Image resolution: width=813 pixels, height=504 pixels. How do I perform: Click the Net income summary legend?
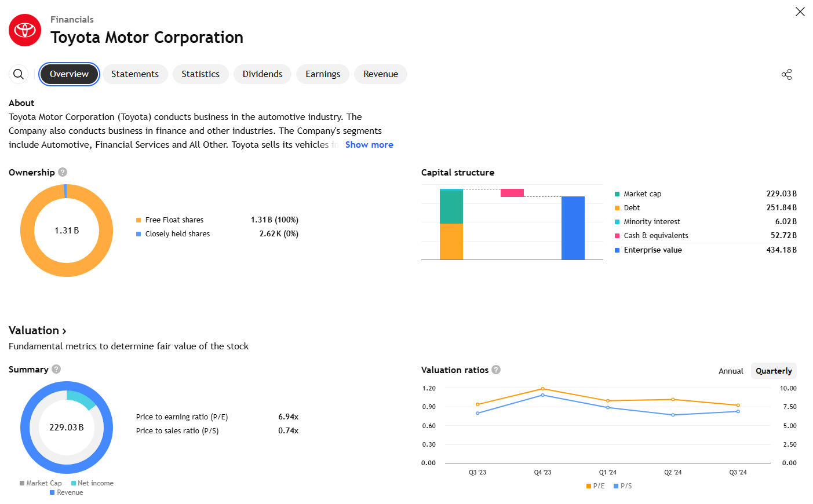(x=92, y=483)
